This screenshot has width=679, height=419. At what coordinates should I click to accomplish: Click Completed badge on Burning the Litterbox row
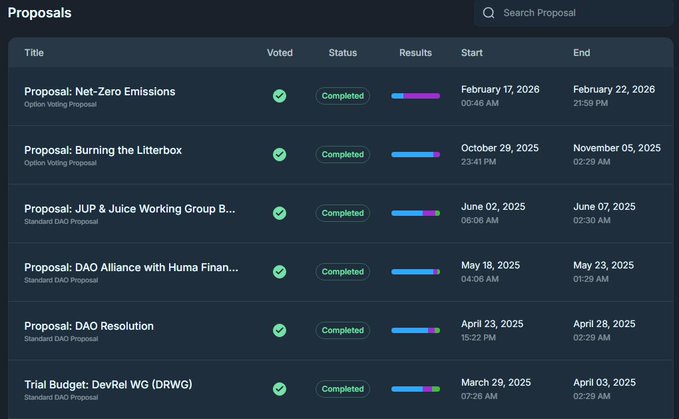tap(343, 155)
